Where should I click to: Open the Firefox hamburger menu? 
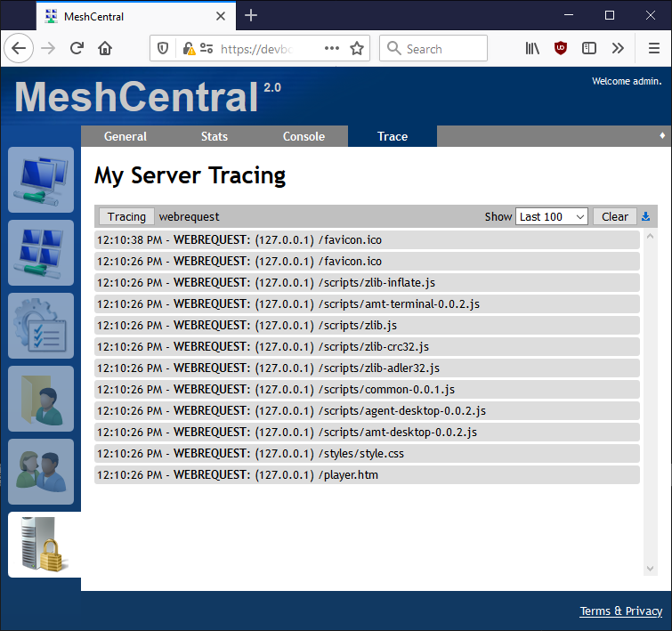coord(654,48)
